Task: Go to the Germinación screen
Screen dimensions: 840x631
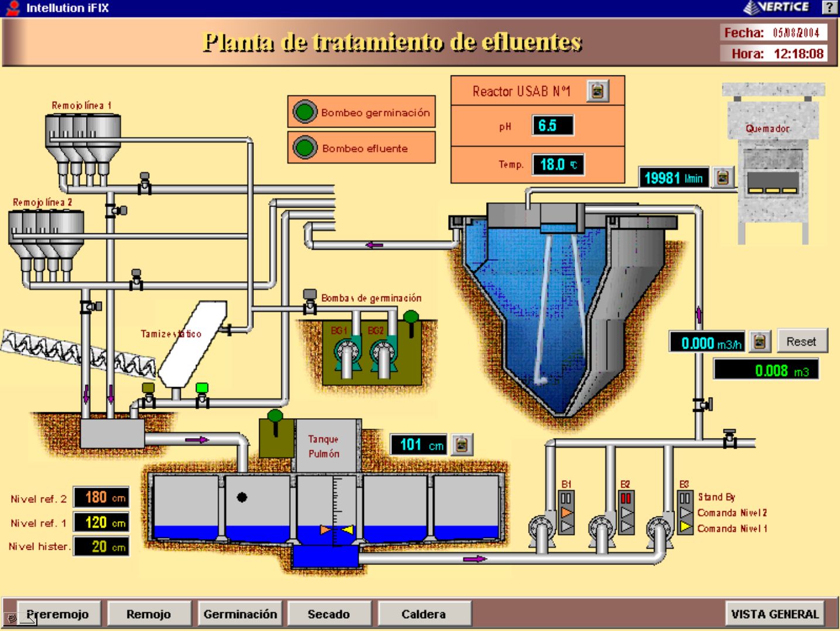Action: (x=240, y=614)
